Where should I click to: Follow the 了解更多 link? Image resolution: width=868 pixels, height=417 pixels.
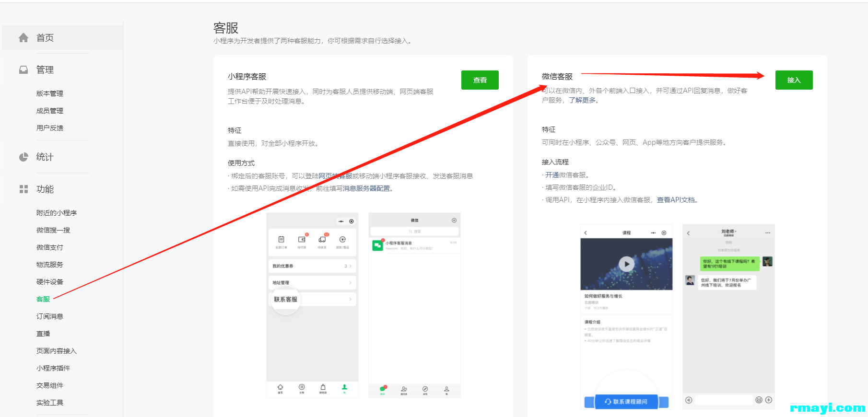(582, 100)
